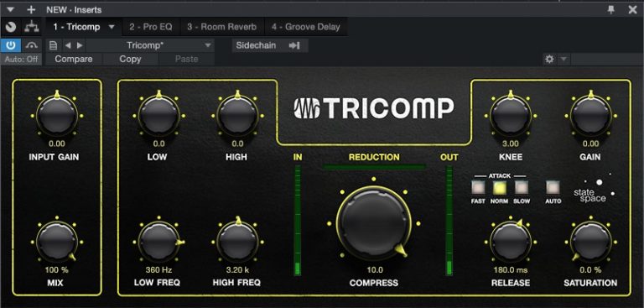The height and width of the screenshot is (308, 644).
Task: Click the PreSonus Tricomp logo
Action: click(374, 108)
